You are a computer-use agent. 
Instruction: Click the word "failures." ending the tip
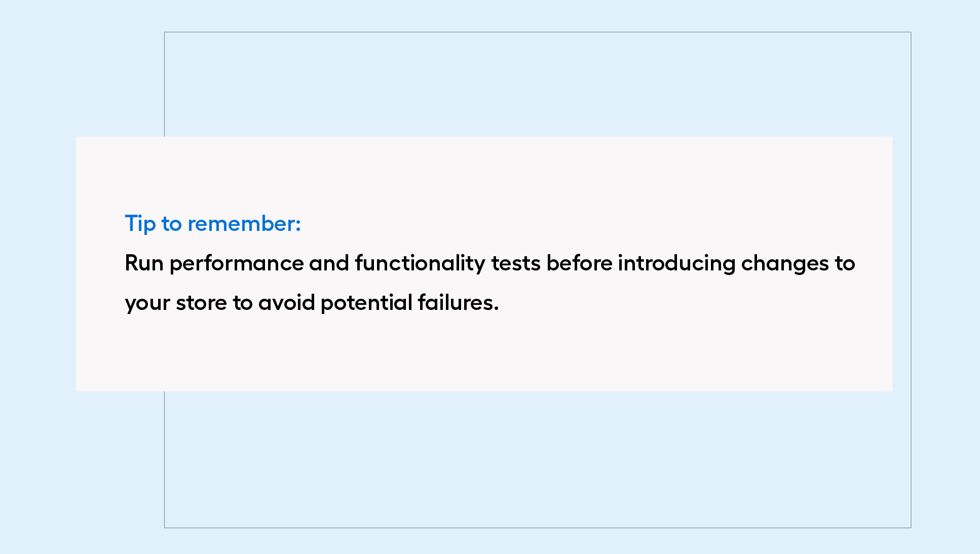pyautogui.click(x=459, y=302)
